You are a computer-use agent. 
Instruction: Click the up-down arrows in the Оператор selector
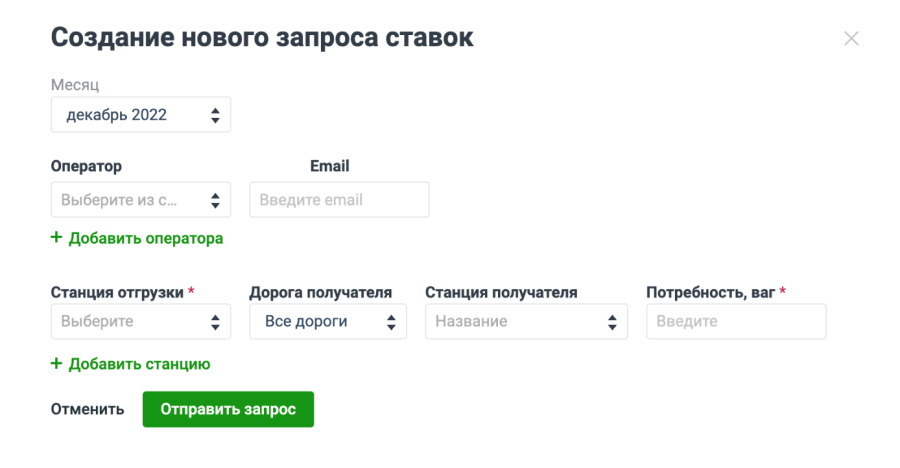click(x=215, y=200)
